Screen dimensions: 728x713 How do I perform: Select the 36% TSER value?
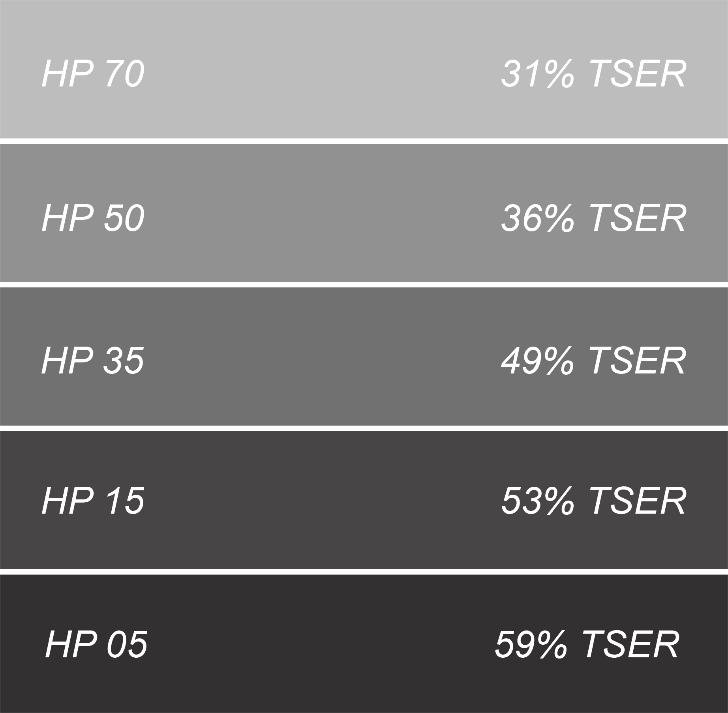[x=593, y=218]
